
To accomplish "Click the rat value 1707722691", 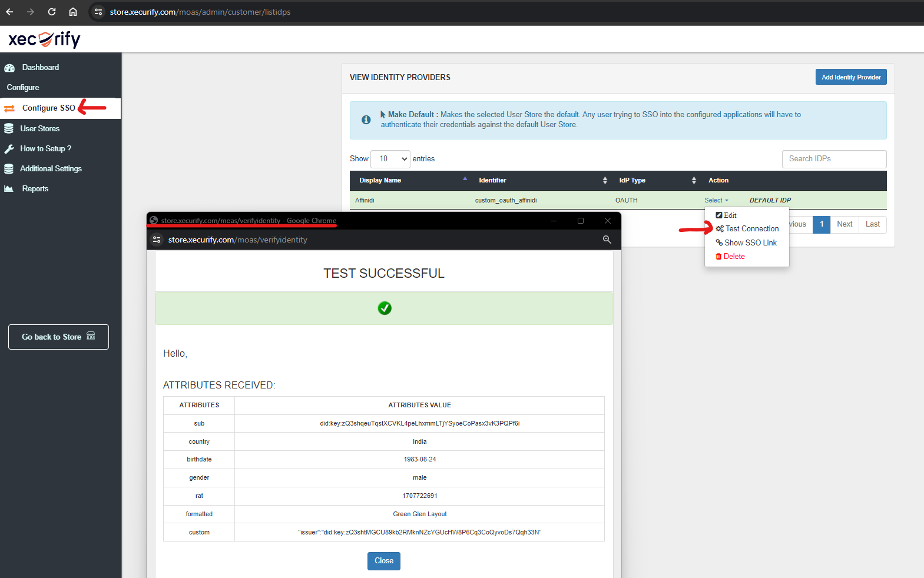I will pyautogui.click(x=420, y=496).
